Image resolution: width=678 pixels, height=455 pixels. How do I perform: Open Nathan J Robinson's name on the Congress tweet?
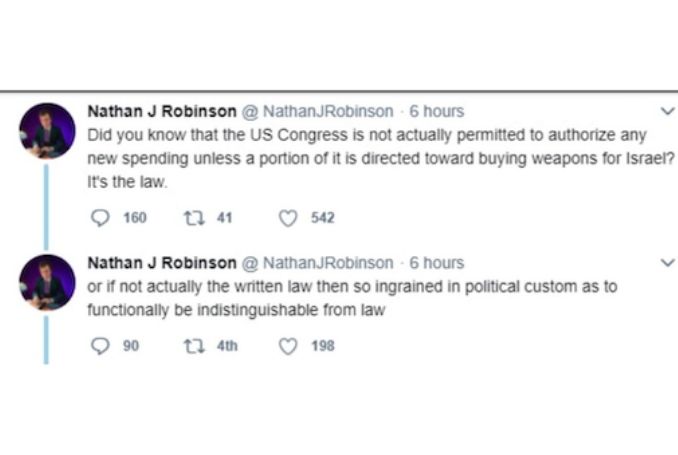click(162, 111)
